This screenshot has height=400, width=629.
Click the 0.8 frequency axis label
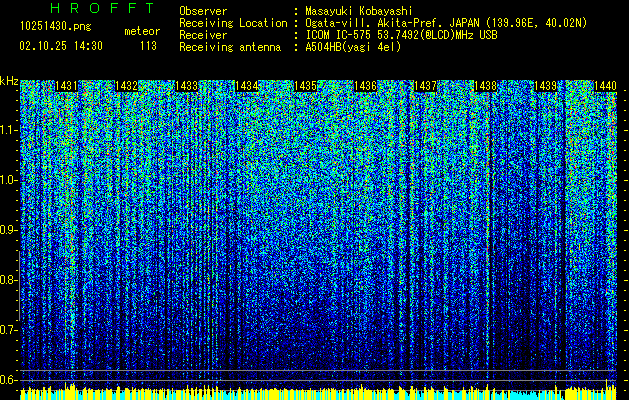(8, 280)
